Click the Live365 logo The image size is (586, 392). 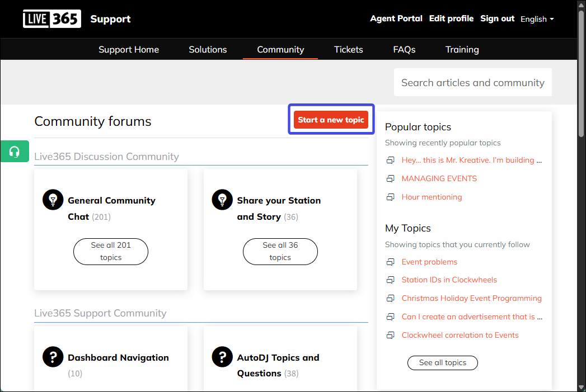point(52,18)
